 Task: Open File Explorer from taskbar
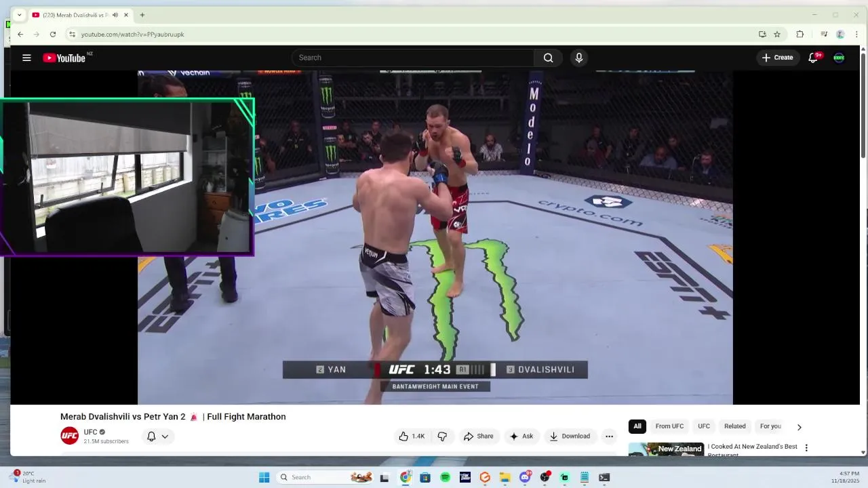point(505,477)
